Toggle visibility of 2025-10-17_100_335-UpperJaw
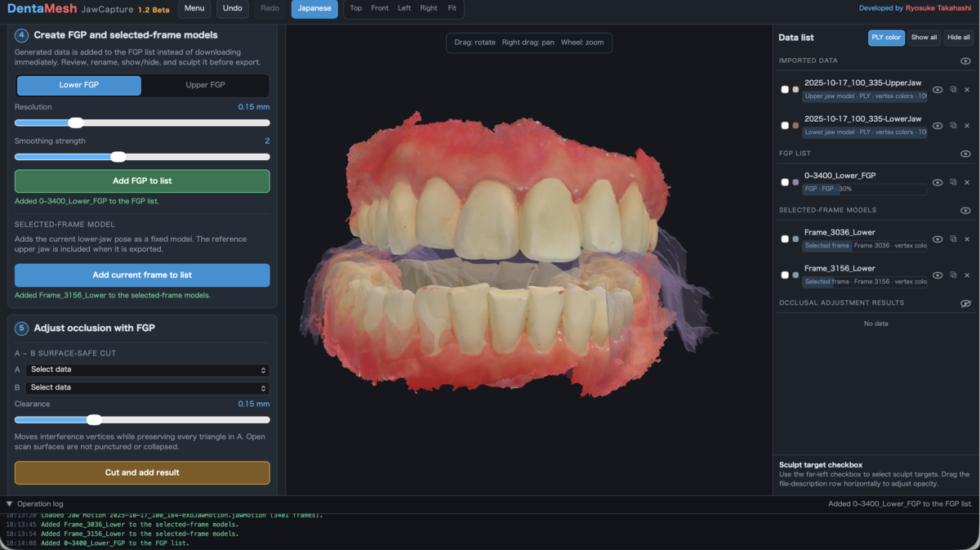The height and width of the screenshot is (550, 980). pyautogui.click(x=938, y=90)
